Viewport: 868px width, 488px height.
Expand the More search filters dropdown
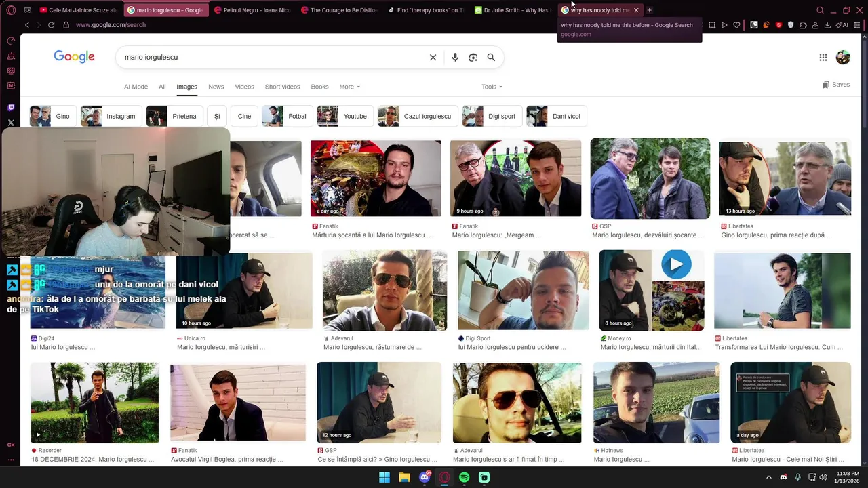coord(349,87)
